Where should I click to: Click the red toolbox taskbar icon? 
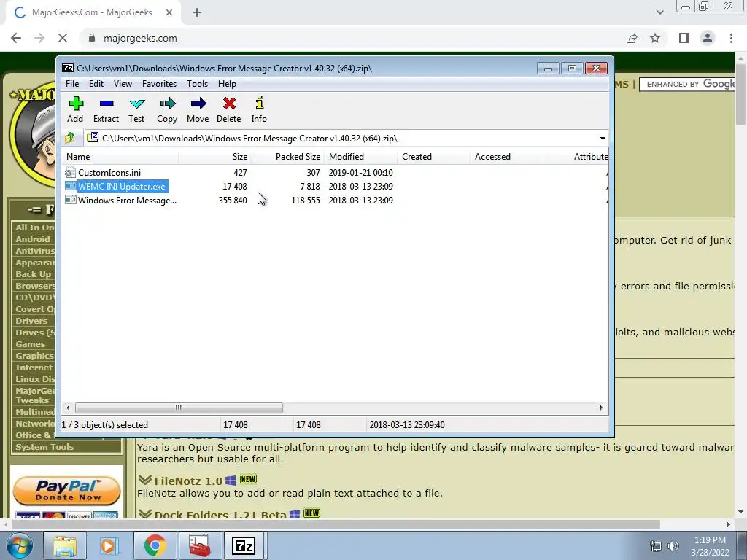[199, 545]
